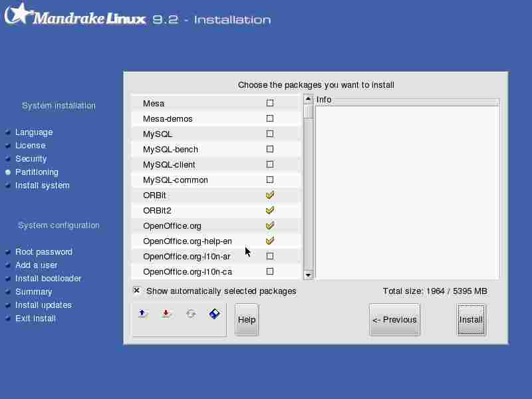Click the Install button
Viewport: 532px width, 399px height.
471,320
